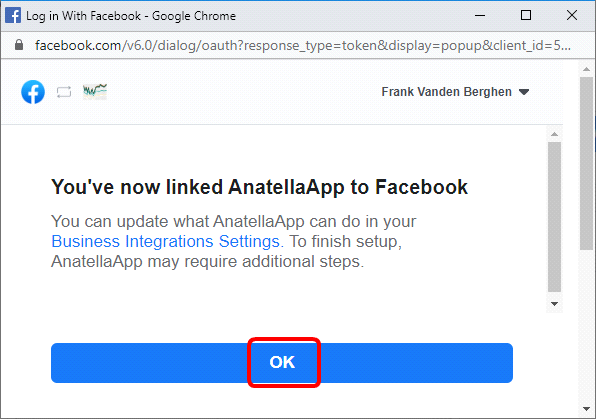The width and height of the screenshot is (596, 419).
Task: Click the facebook.com URL in the address bar
Action: pyautogui.click(x=303, y=46)
